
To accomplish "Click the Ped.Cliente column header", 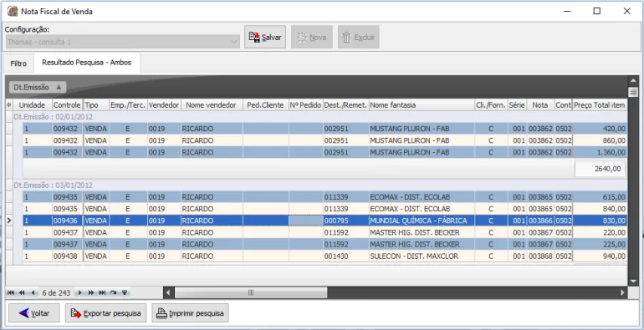I will [265, 105].
